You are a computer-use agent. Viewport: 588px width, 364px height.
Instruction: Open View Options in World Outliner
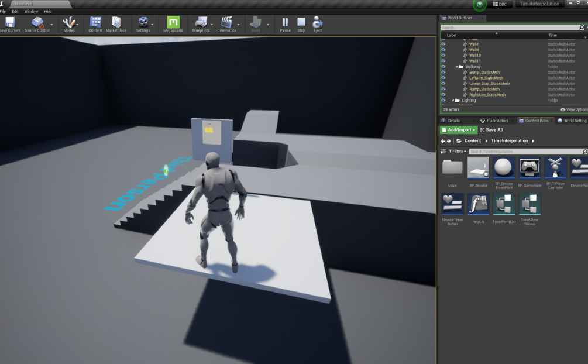pyautogui.click(x=574, y=109)
